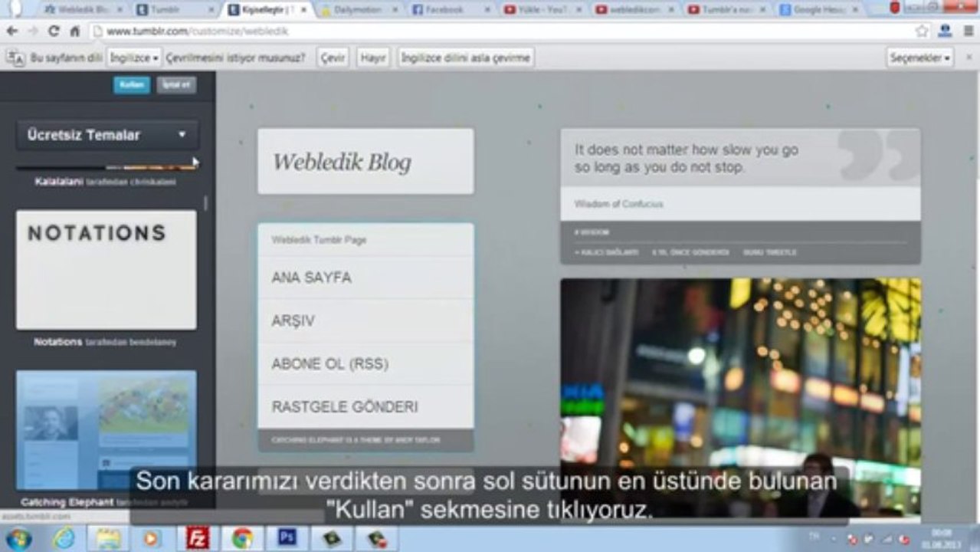
Task: Select the Notations theme thumbnail
Action: 107,270
